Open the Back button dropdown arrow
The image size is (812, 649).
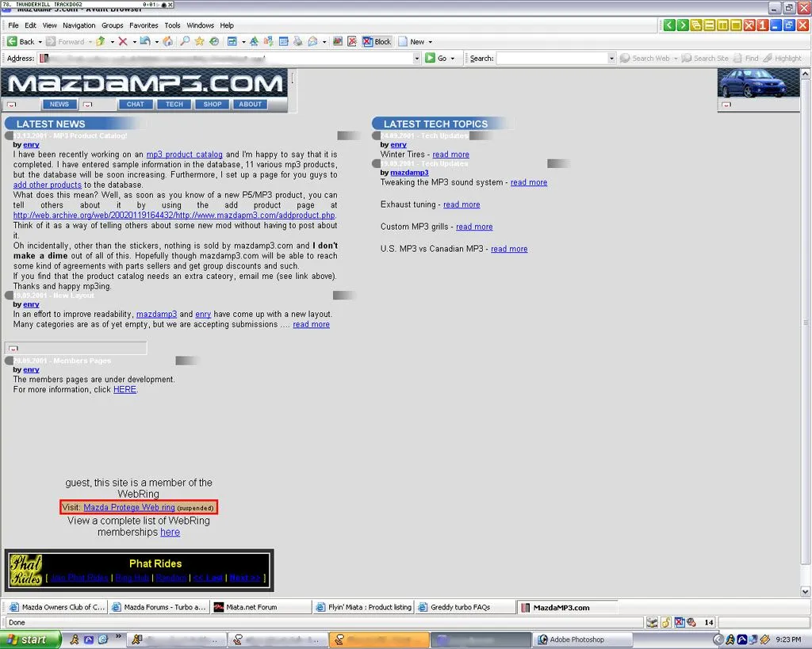41,41
